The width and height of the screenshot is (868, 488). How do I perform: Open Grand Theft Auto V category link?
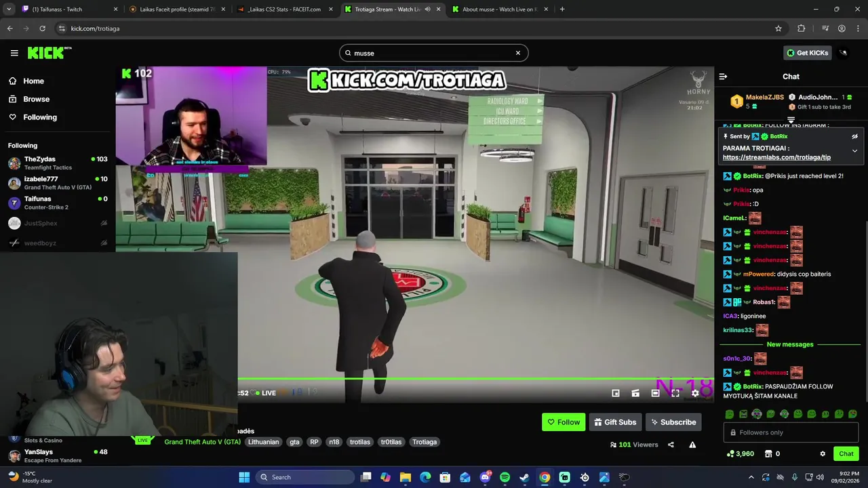[x=202, y=442]
